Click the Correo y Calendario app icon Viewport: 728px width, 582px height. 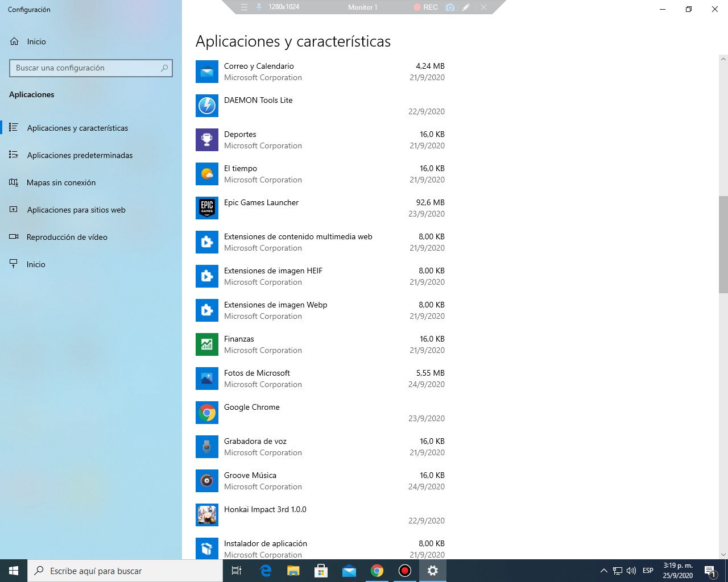[207, 72]
